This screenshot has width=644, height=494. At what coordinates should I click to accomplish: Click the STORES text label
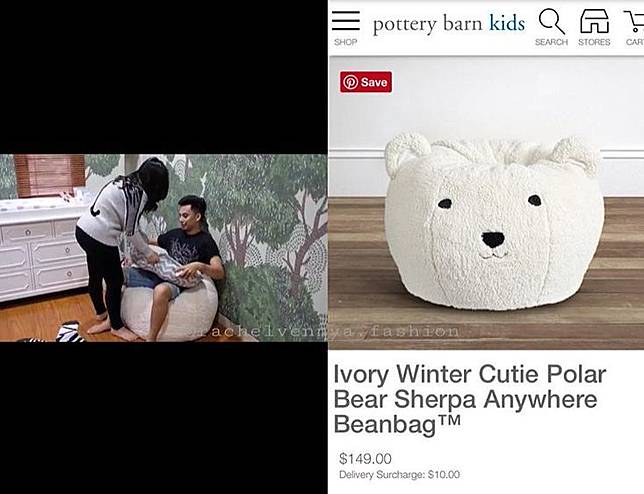click(594, 42)
